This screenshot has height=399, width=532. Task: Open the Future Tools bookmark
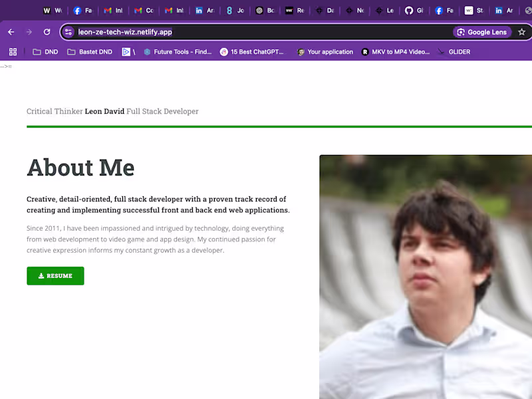(178, 51)
